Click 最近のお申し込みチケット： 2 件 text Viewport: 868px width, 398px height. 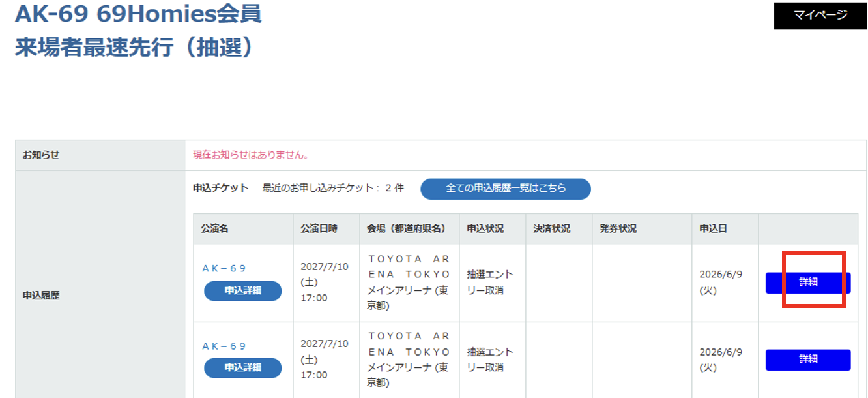(333, 188)
